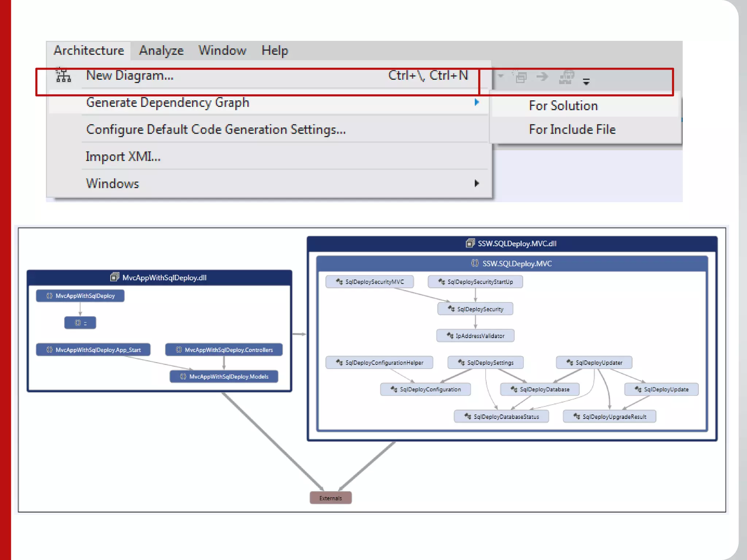
Task: Expand the Windows submenu arrow
Action: pos(476,183)
